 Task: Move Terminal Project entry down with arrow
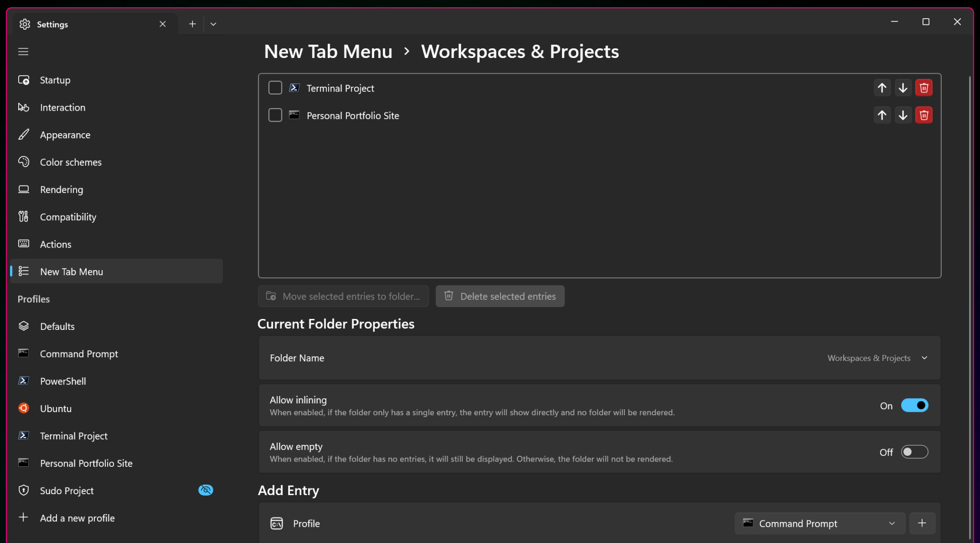(902, 88)
